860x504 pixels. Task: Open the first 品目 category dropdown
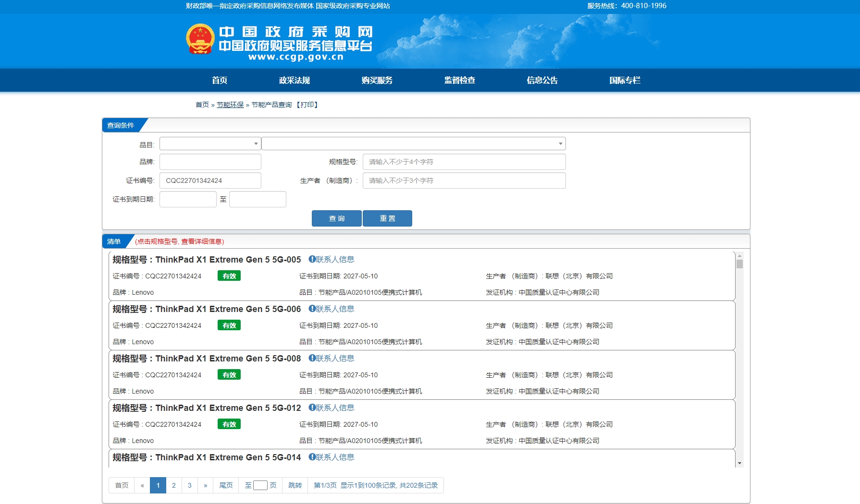[x=210, y=144]
